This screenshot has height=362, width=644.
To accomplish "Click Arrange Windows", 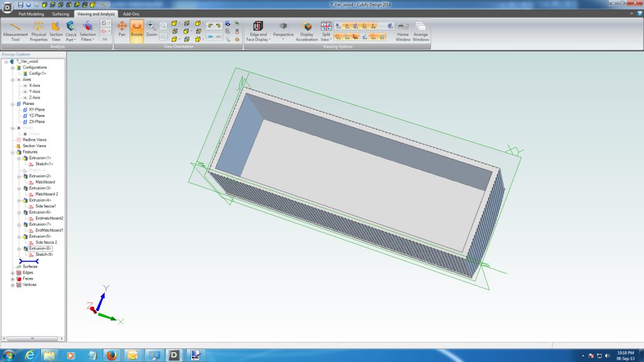I will coord(420,30).
